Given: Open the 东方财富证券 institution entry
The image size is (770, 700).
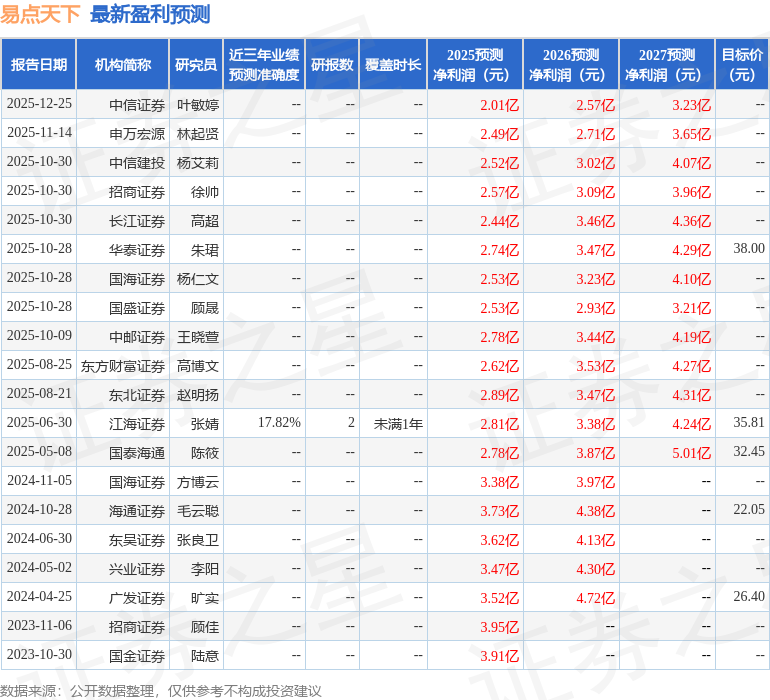Looking at the screenshot, I should [x=123, y=365].
